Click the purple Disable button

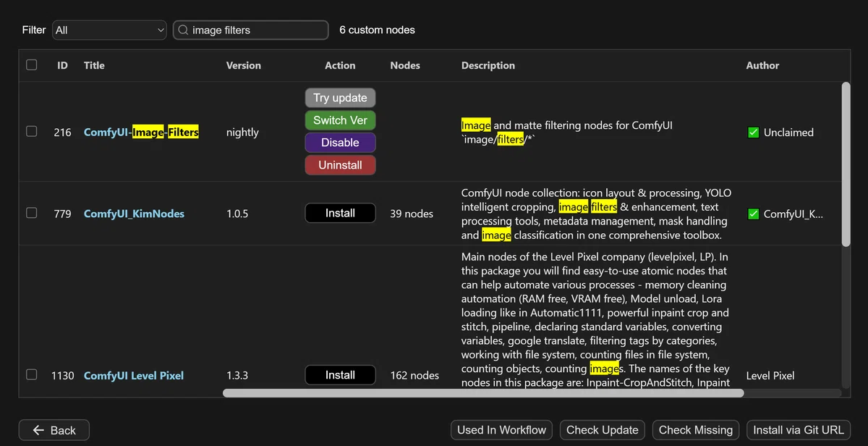340,143
